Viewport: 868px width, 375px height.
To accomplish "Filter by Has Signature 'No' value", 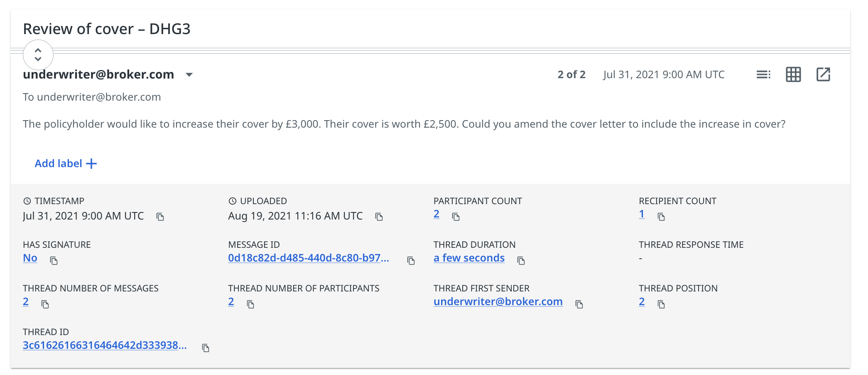I will point(30,258).
